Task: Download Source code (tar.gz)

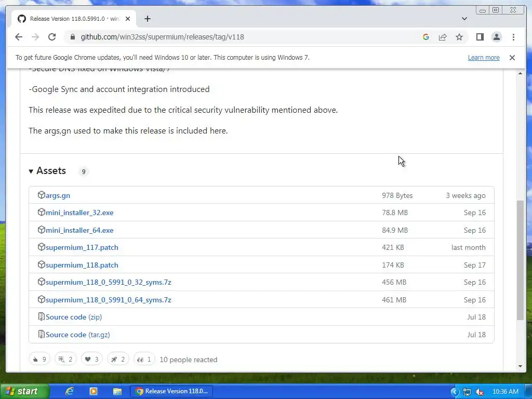Action: pos(78,335)
